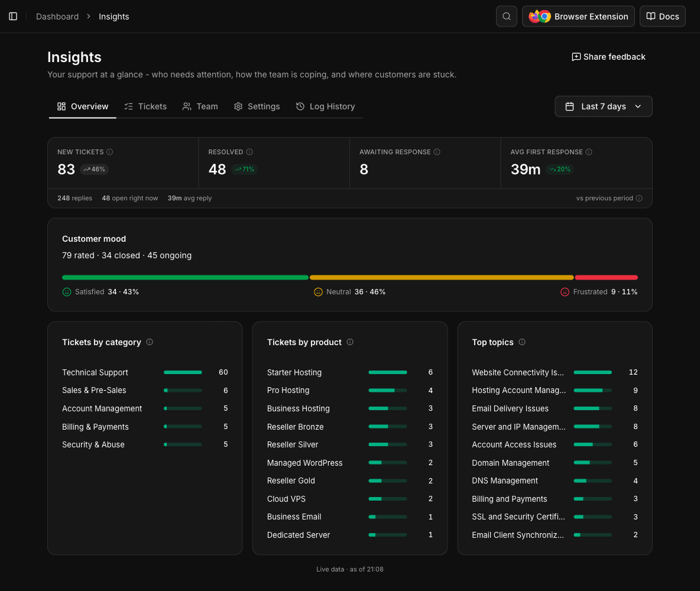The width and height of the screenshot is (700, 591).
Task: Select Cloud VPS product row
Action: point(349,499)
